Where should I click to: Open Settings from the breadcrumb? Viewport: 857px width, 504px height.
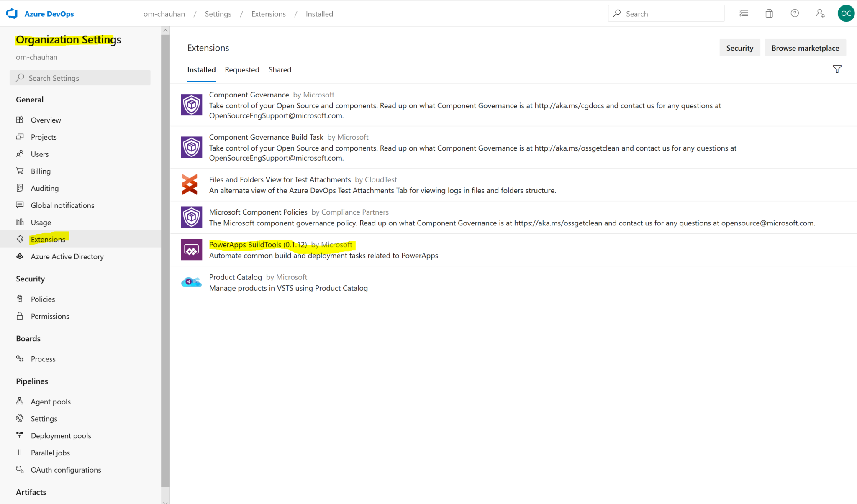click(x=218, y=14)
